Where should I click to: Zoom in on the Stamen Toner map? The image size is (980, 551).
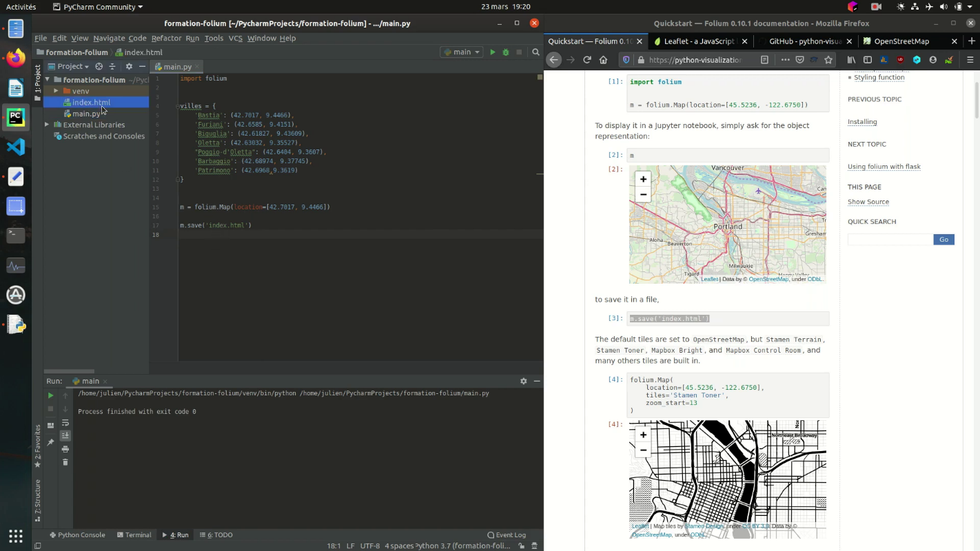[643, 435]
